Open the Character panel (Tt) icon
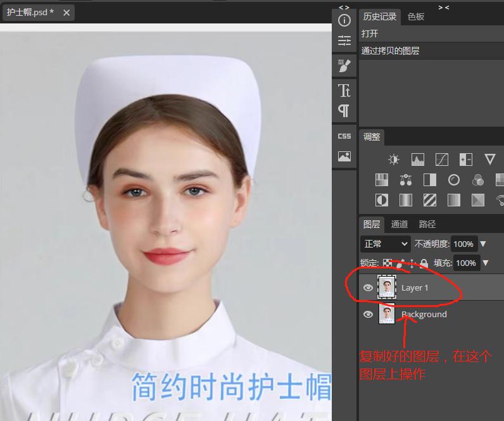504x421 pixels. click(x=344, y=91)
